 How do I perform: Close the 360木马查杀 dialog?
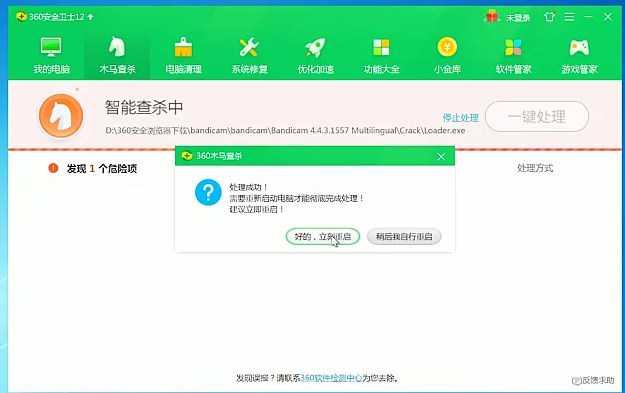pos(441,157)
